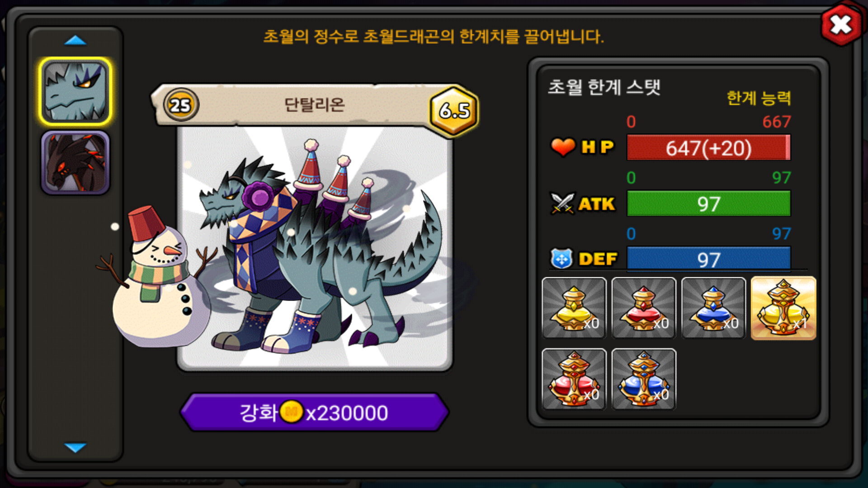This screenshot has width=868, height=488.
Task: Click the green ATK 97 bar
Action: [x=708, y=204]
